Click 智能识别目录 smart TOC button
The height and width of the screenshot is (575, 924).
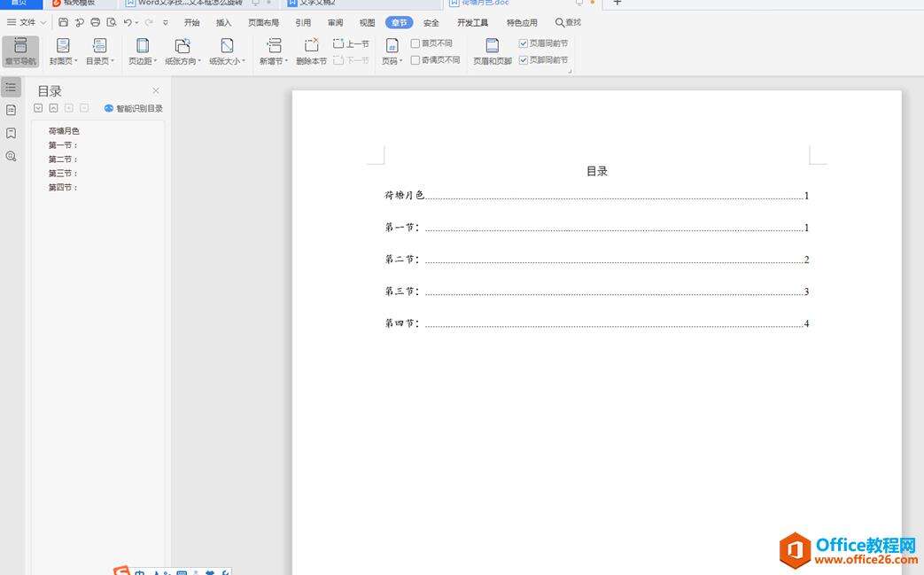point(134,108)
